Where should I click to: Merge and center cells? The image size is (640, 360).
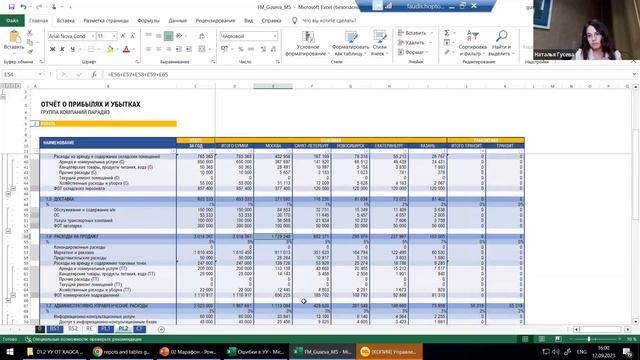pyautogui.click(x=202, y=49)
